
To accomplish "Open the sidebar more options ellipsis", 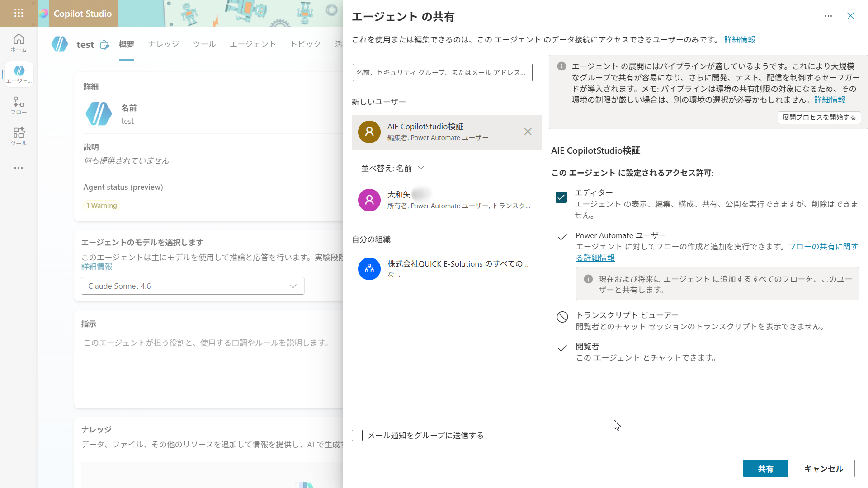I will click(x=19, y=168).
